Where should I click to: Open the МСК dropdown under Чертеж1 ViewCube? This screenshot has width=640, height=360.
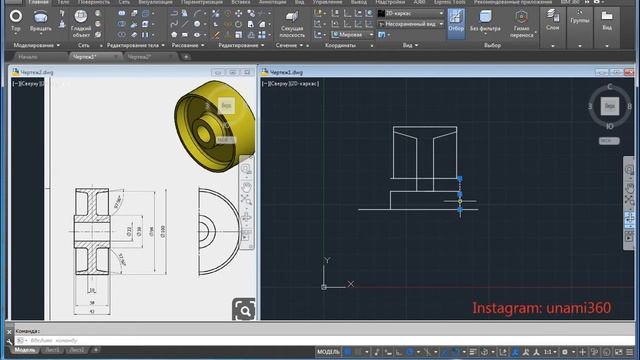609,141
